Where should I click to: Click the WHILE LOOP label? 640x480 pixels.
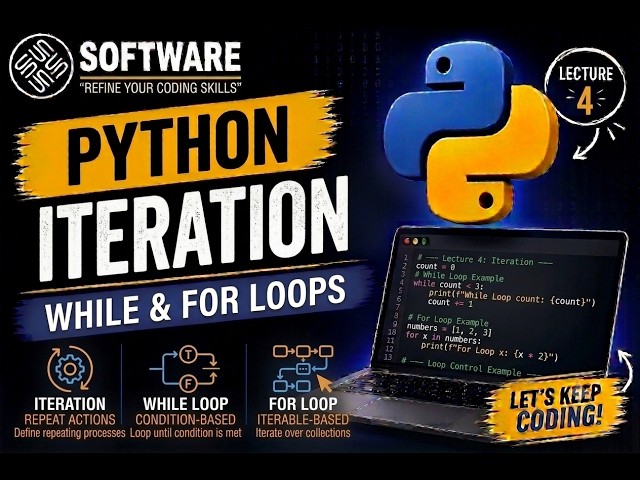(x=186, y=404)
